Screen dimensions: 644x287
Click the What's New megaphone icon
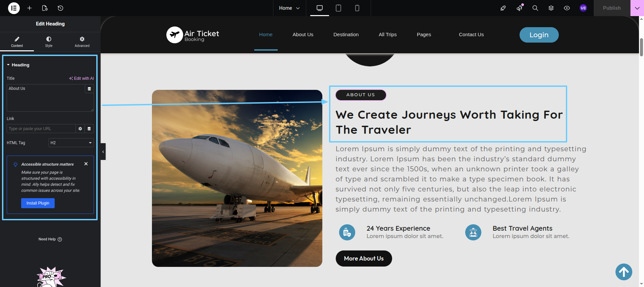click(x=520, y=8)
